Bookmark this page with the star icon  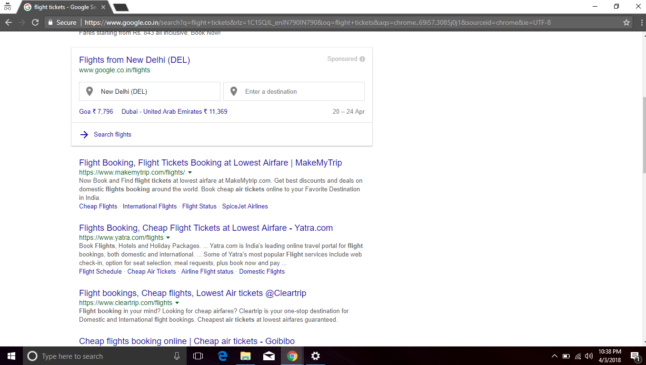tap(626, 23)
